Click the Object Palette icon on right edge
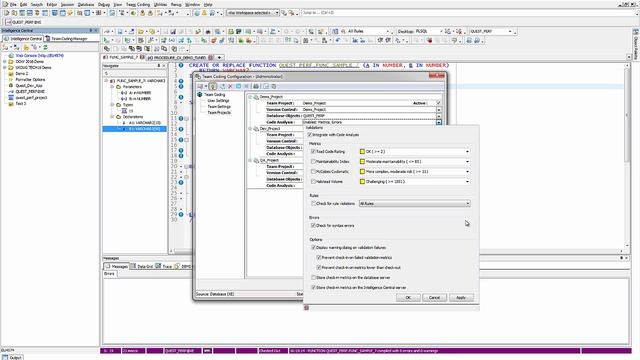This screenshot has width=640, height=360. pos(636,31)
